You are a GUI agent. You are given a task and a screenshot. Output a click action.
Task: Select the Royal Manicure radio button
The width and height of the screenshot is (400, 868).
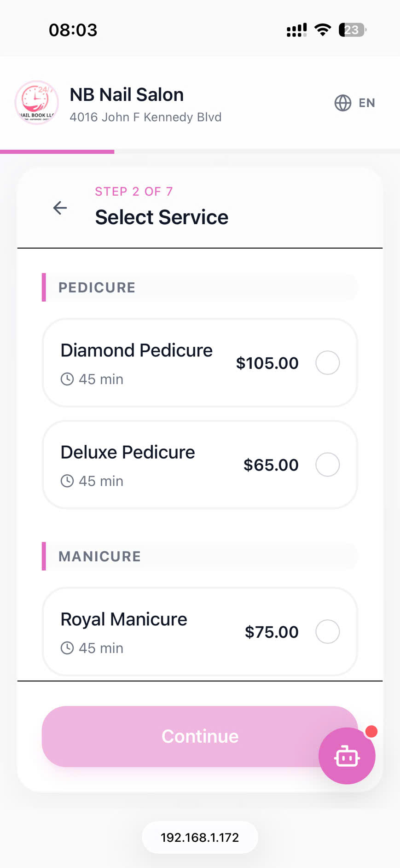coord(328,631)
